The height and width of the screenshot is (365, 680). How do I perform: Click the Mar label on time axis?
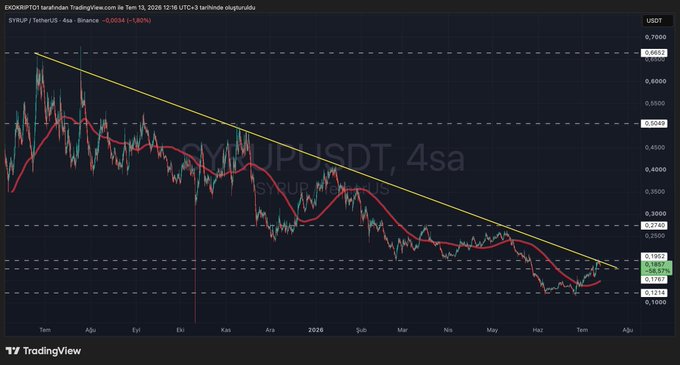pyautogui.click(x=402, y=330)
